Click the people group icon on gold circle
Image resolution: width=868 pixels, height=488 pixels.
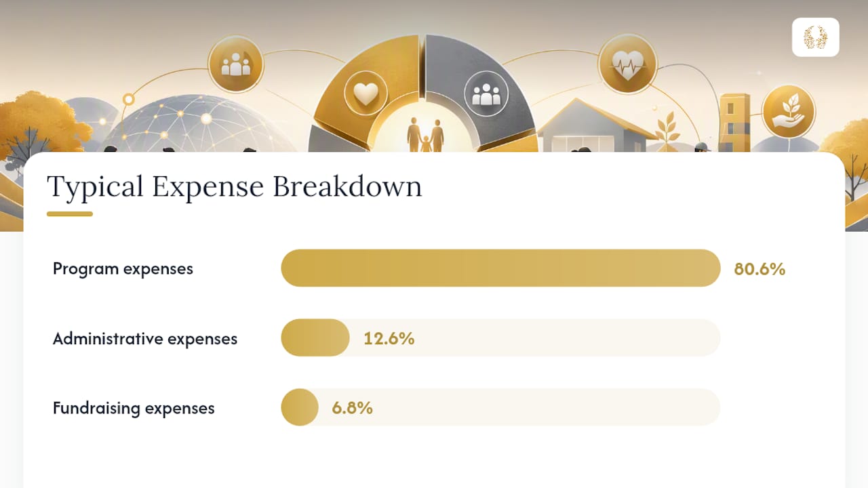pos(235,64)
